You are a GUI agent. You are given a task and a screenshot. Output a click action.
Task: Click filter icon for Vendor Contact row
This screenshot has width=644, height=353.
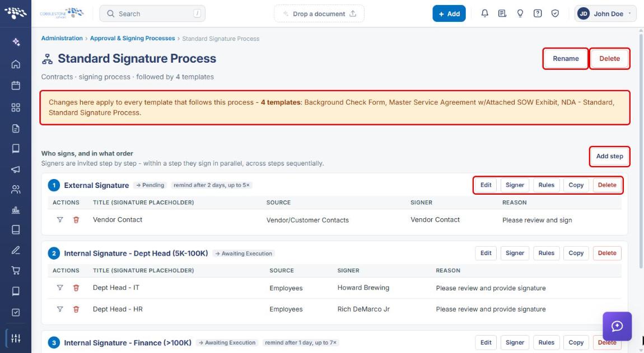click(x=60, y=220)
